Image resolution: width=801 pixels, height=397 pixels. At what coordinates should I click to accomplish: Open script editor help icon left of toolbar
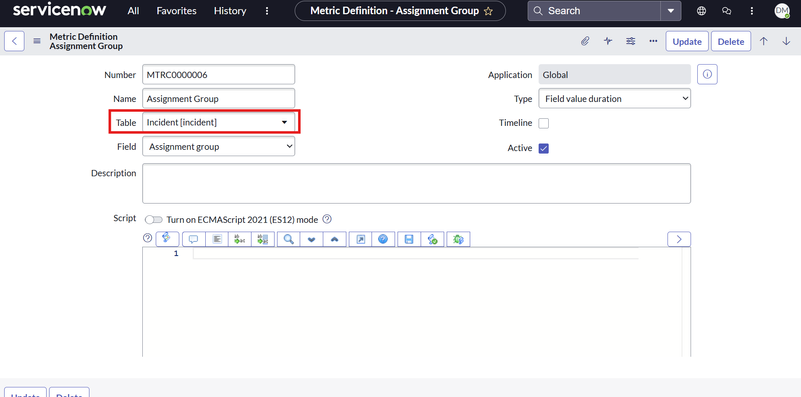tap(148, 238)
